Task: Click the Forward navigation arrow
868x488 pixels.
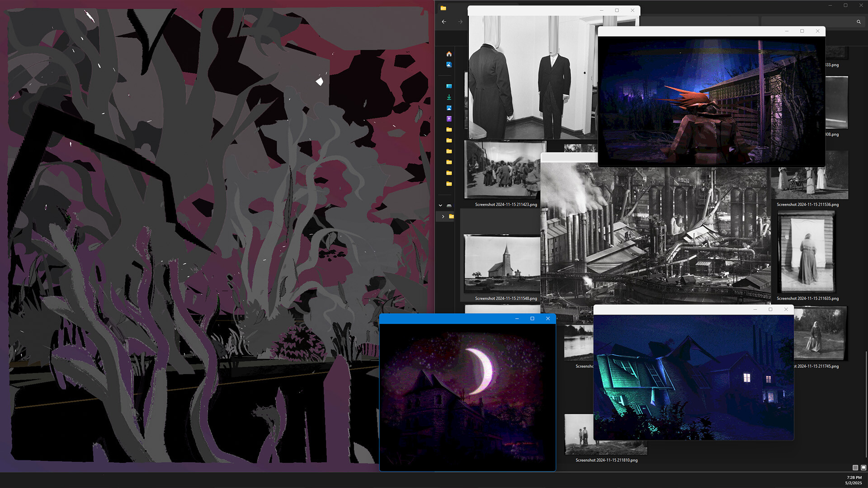Action: 460,21
